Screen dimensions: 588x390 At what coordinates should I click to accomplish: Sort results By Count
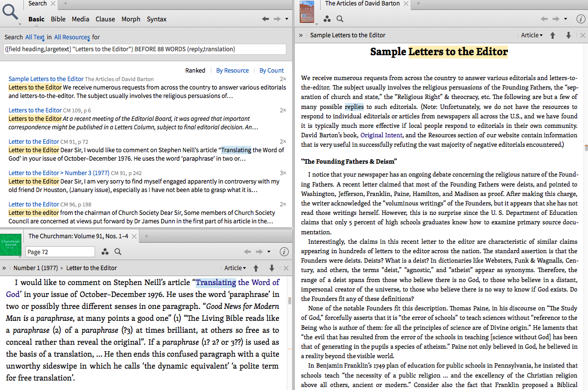point(271,71)
